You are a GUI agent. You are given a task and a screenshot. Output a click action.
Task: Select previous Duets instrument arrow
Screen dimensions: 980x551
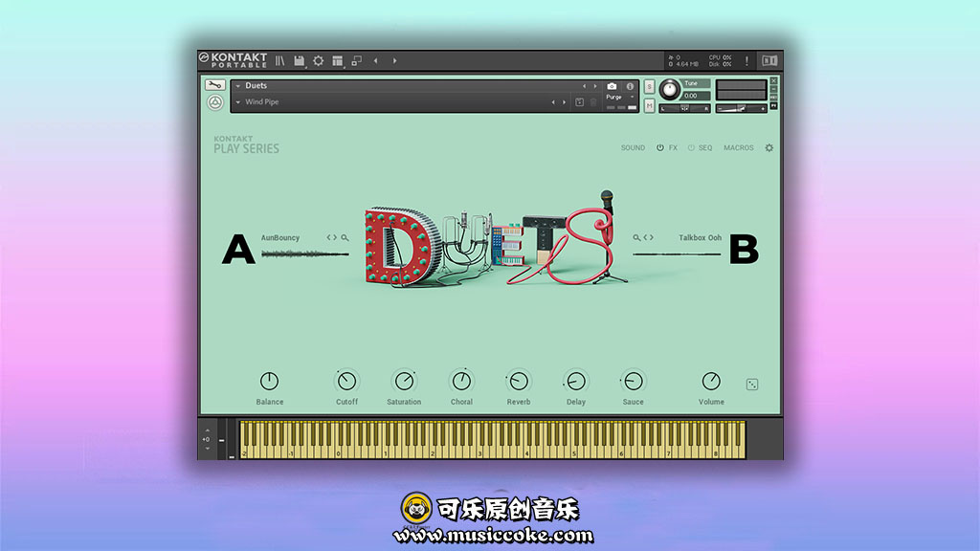[x=585, y=86]
